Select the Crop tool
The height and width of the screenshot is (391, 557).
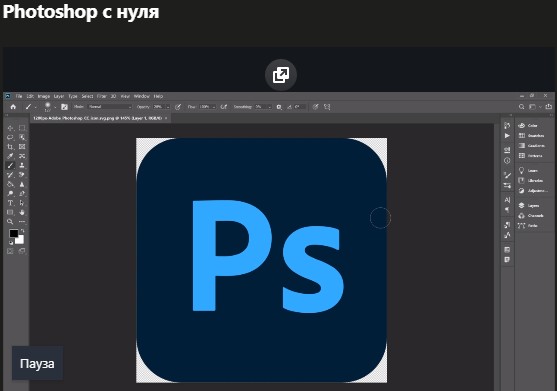pyautogui.click(x=10, y=147)
